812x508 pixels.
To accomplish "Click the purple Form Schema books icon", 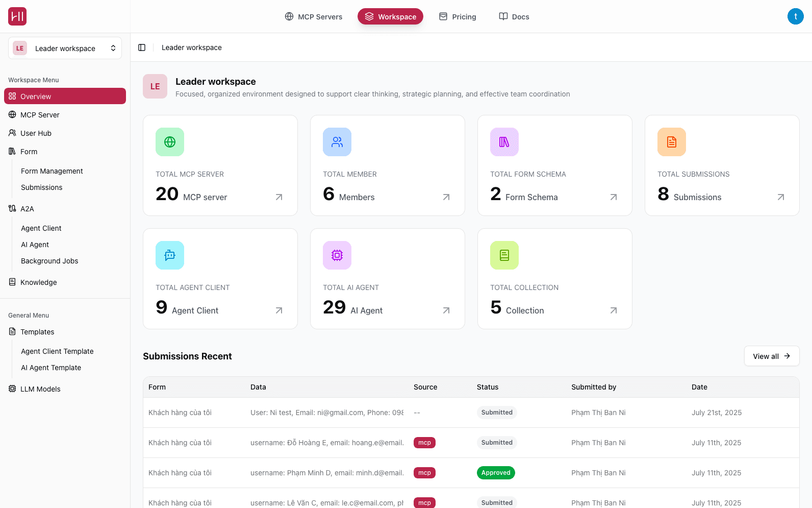I will [504, 142].
